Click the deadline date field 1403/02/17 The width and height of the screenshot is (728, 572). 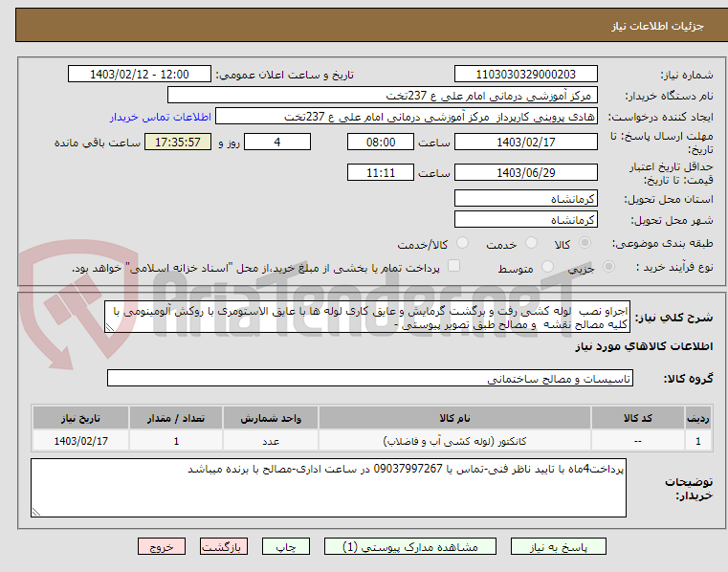click(525, 143)
